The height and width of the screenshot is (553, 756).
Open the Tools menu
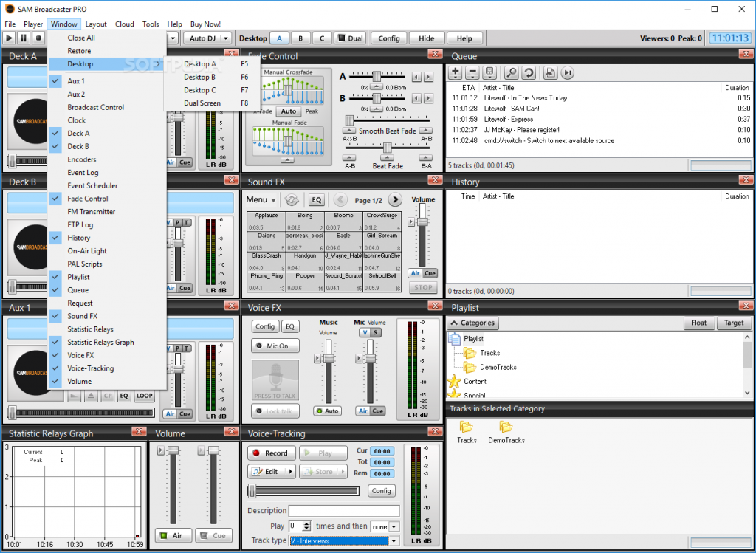151,24
